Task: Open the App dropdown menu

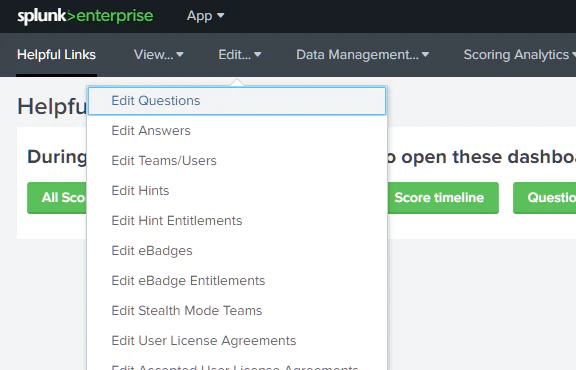Action: (205, 16)
